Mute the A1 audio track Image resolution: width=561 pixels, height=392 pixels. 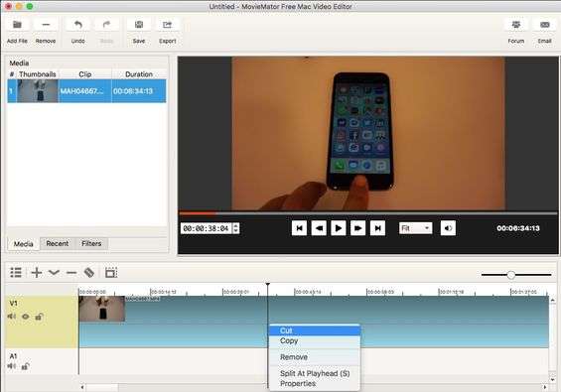(x=12, y=366)
